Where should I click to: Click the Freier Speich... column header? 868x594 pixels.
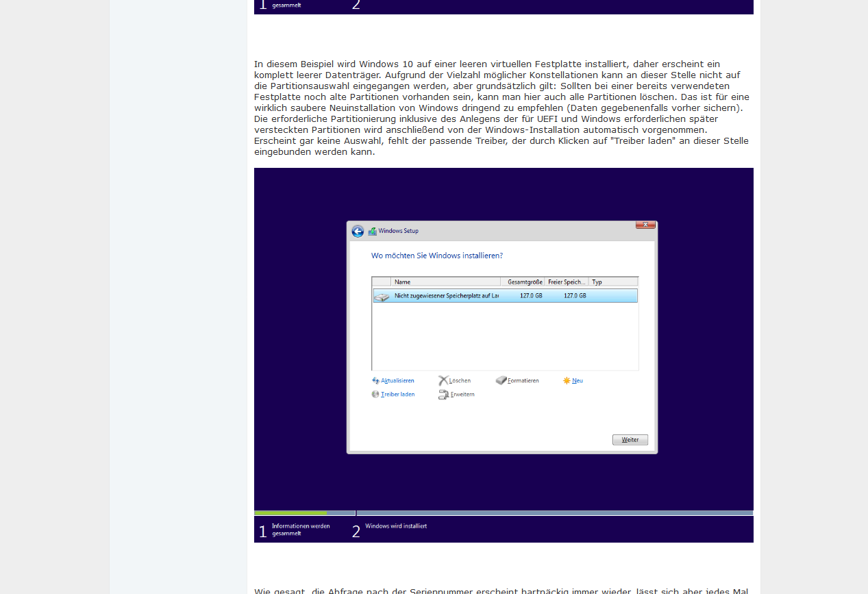click(x=567, y=282)
